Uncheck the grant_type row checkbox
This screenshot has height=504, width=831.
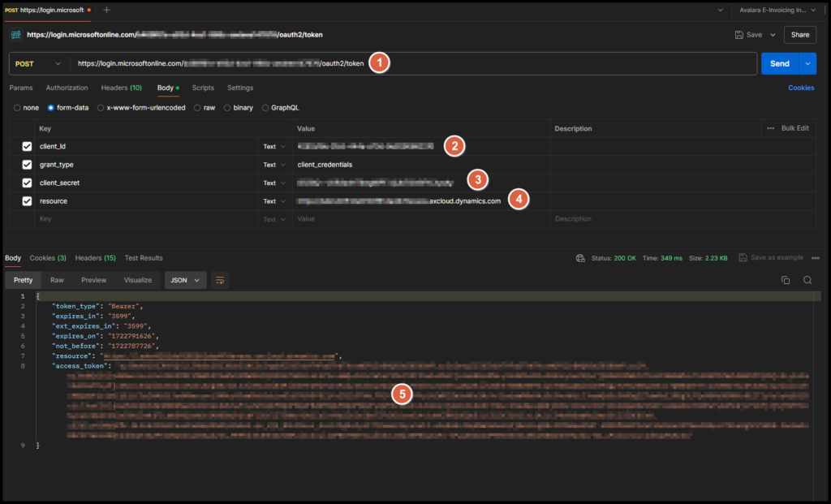click(27, 165)
